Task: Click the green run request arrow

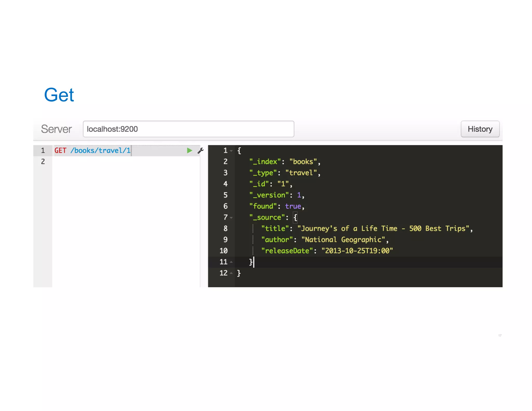Action: coord(189,150)
